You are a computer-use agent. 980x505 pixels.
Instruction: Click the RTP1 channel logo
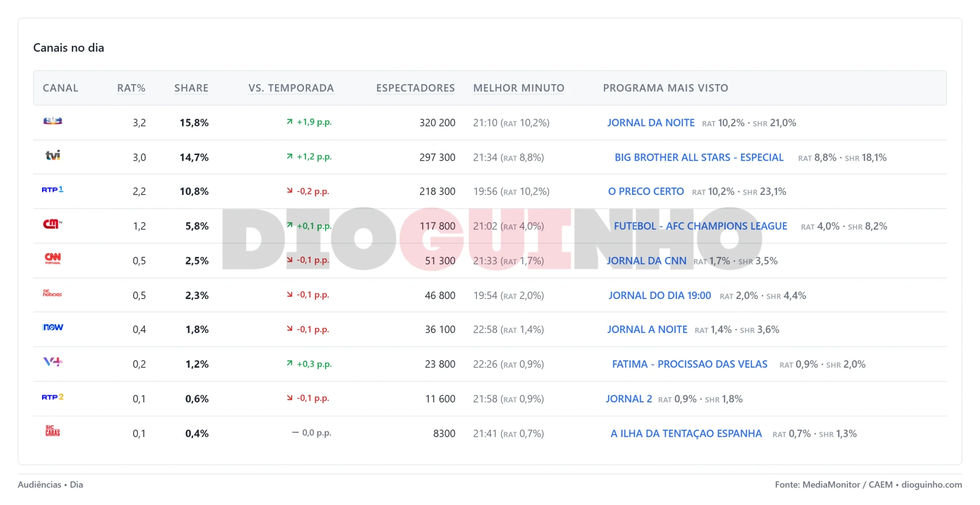pyautogui.click(x=52, y=189)
